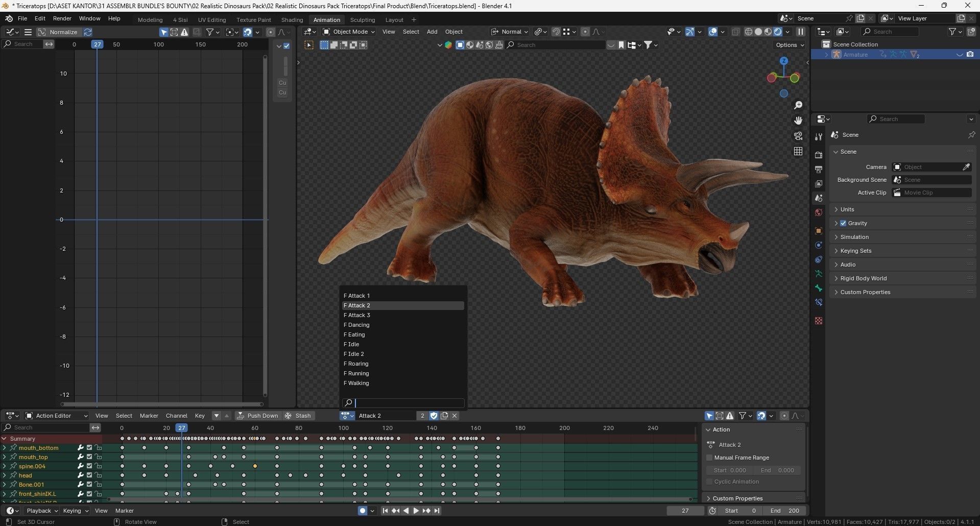This screenshot has height=526, width=980.
Task: Click the wrench modifier icon on mouth_bottom channel
Action: point(80,448)
